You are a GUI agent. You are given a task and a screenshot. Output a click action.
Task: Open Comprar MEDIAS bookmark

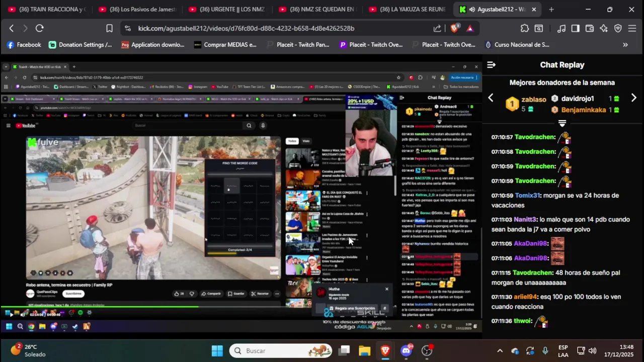(225, 45)
